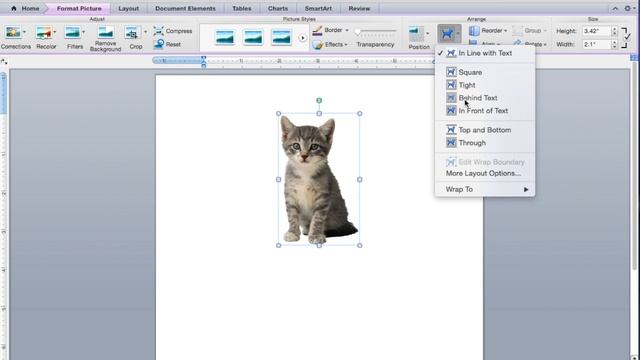
Task: Click the Height input field
Action: click(x=596, y=31)
